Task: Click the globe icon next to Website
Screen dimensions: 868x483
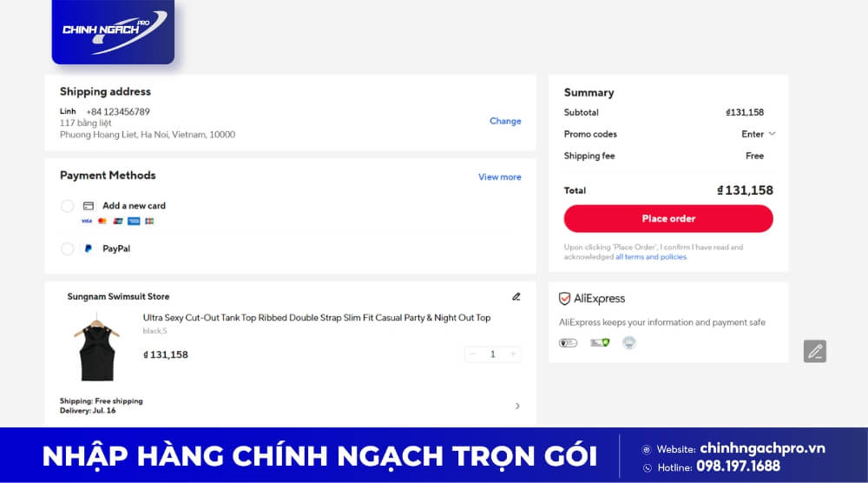Action: [x=646, y=449]
